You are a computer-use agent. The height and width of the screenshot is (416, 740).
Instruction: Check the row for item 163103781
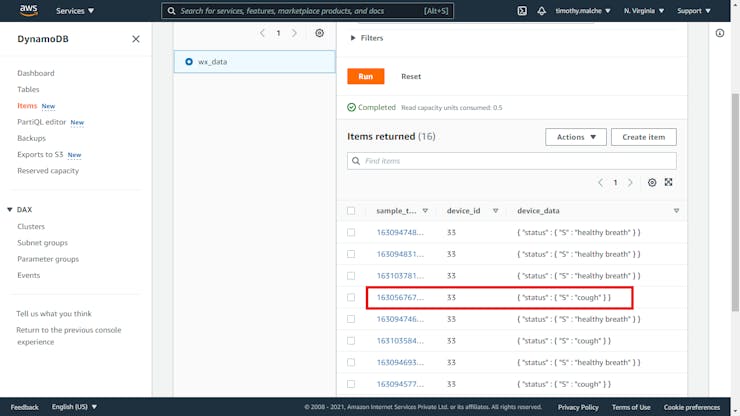pyautogui.click(x=351, y=276)
